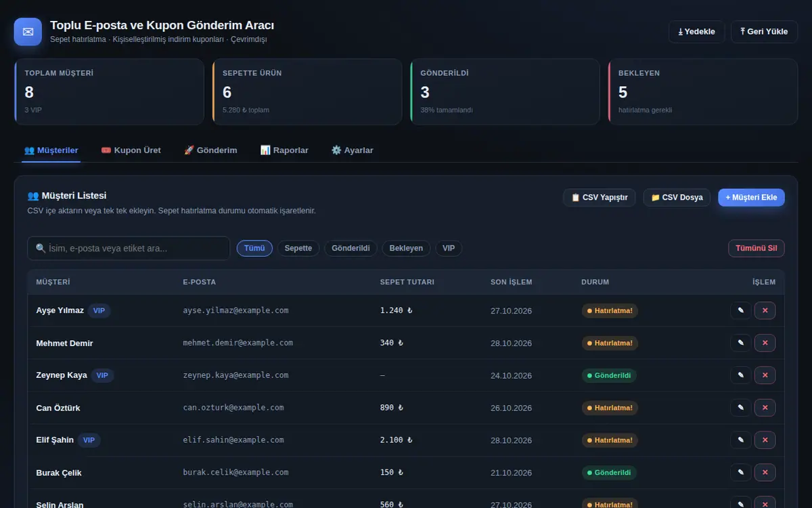812x508 pixels.
Task: Click the Tümünü Sil button
Action: [x=756, y=249]
